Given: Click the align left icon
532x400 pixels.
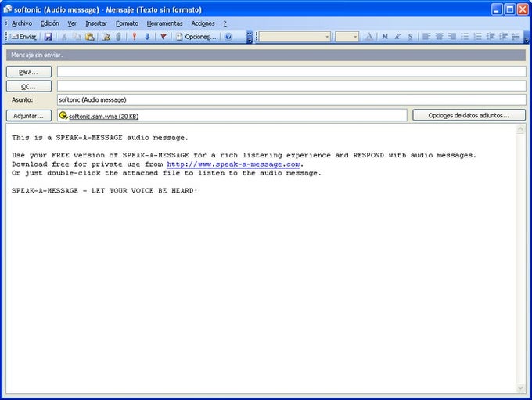Looking at the screenshot, I should 426,37.
